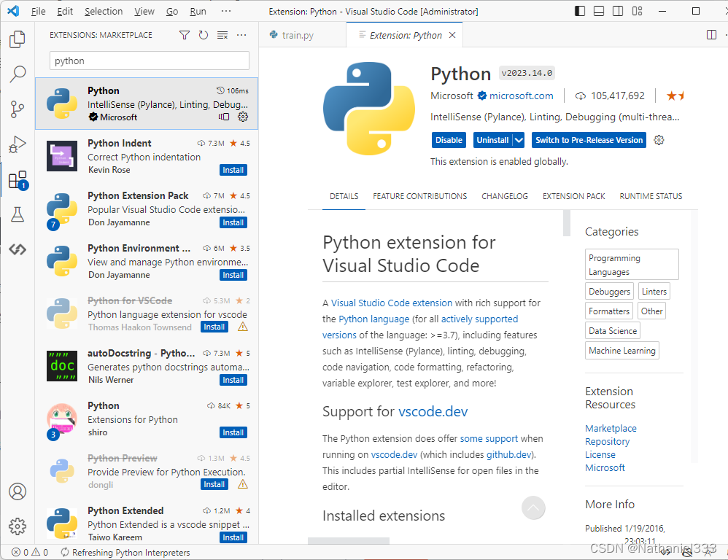728x560 pixels.
Task: Toggle the bottom panel layout icon
Action: (599, 11)
